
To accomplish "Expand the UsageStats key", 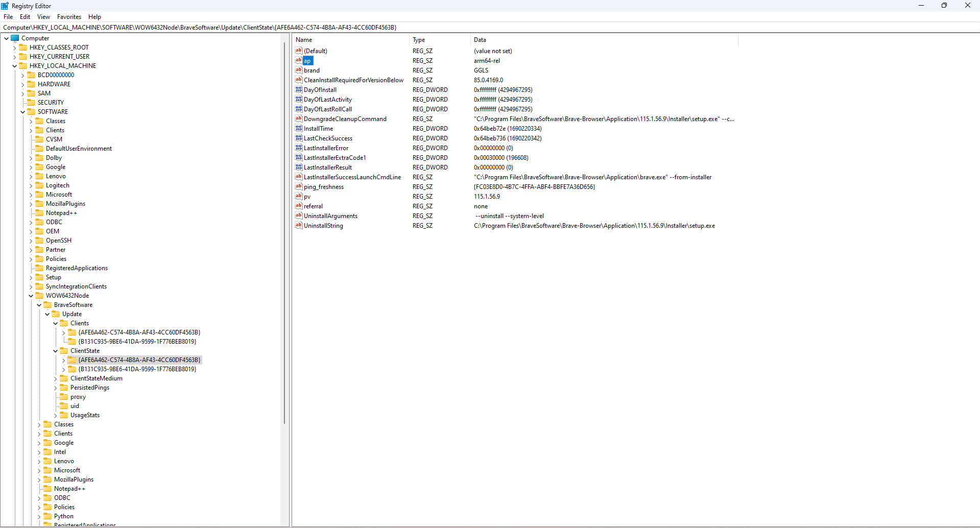I will [x=55, y=415].
